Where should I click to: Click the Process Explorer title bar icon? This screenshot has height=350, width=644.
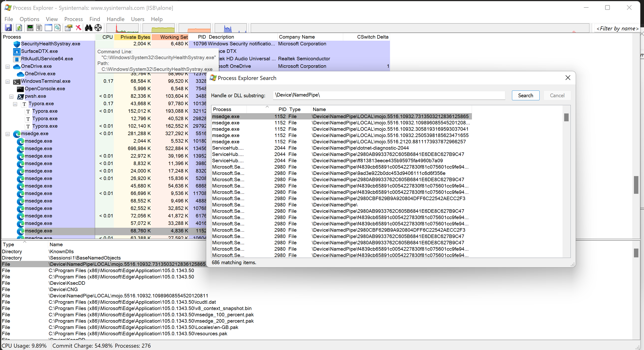point(8,8)
